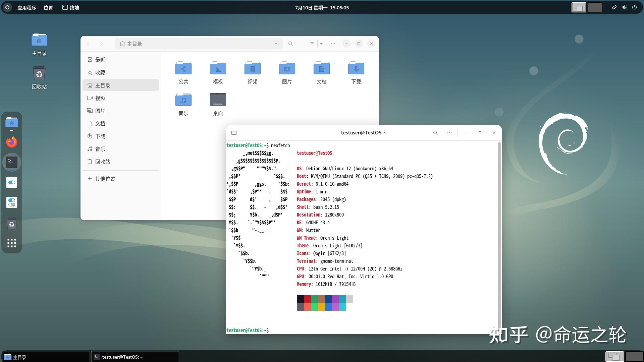Screen dimensions: 644x362
Task: Select the workspace switcher thumbnail in top bar
Action: (579, 7)
